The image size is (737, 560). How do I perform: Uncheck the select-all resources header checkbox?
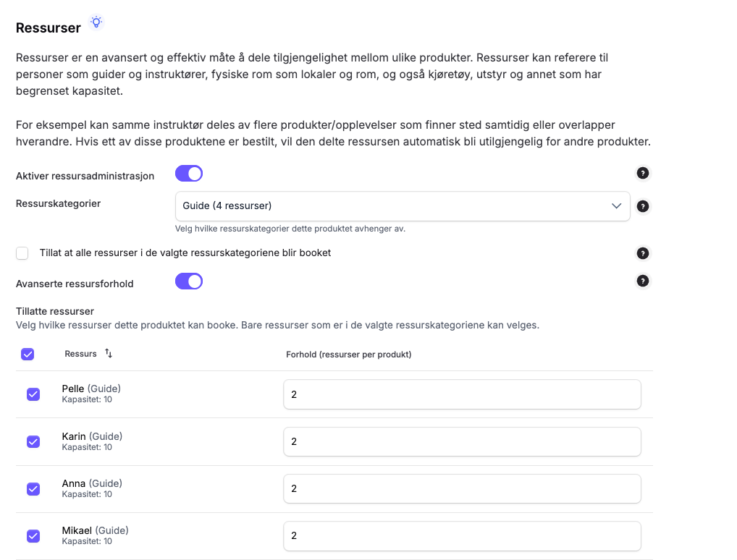[x=28, y=355]
